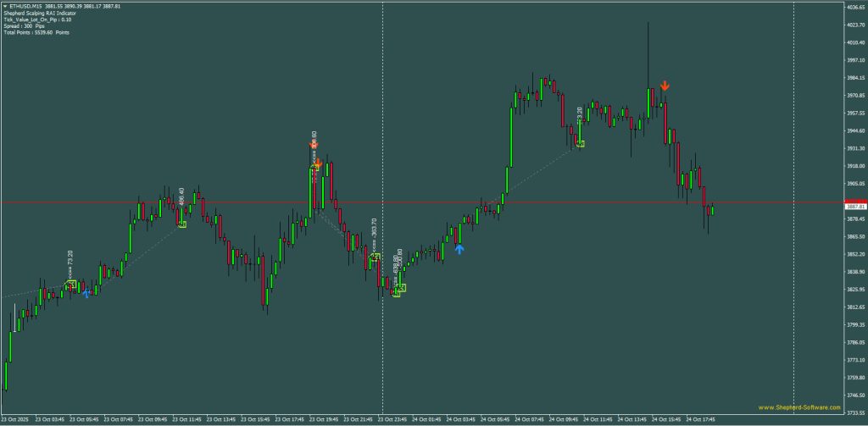The width and height of the screenshot is (868, 426).
Task: Click the Total Points : 5539.60 label
Action: pos(36,33)
